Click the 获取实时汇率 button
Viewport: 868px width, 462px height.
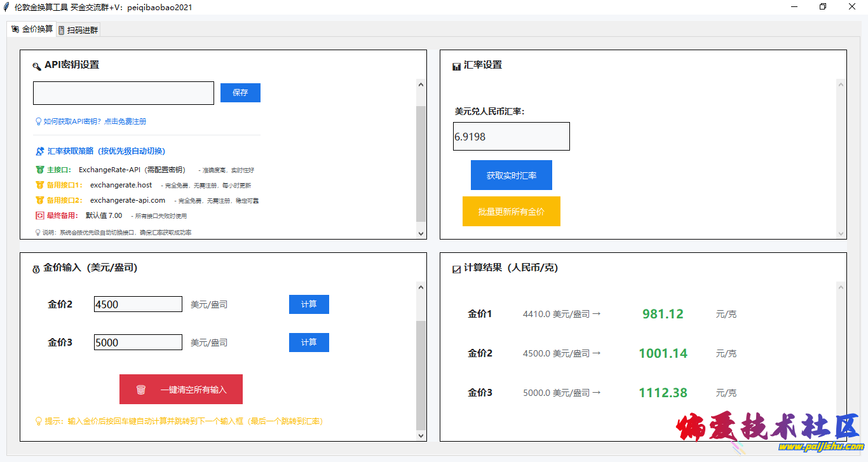(x=511, y=175)
